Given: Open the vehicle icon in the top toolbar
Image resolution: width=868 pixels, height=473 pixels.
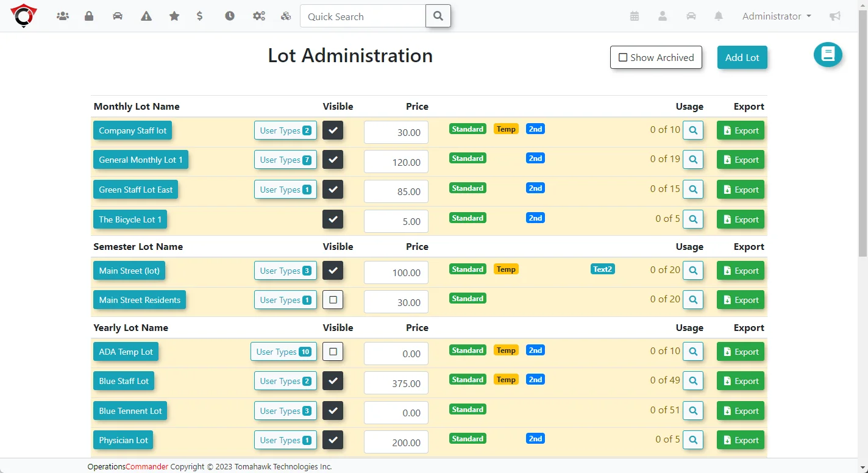Looking at the screenshot, I should tap(118, 16).
